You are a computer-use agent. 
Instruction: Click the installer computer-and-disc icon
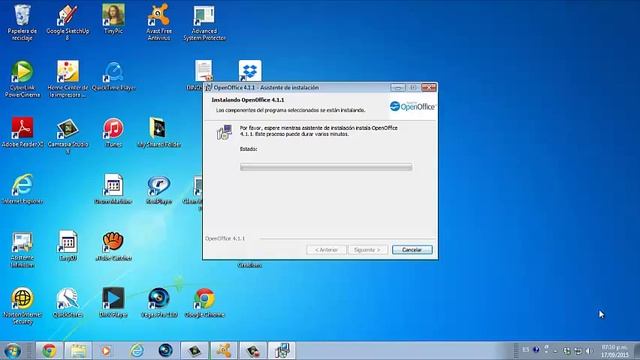click(224, 132)
